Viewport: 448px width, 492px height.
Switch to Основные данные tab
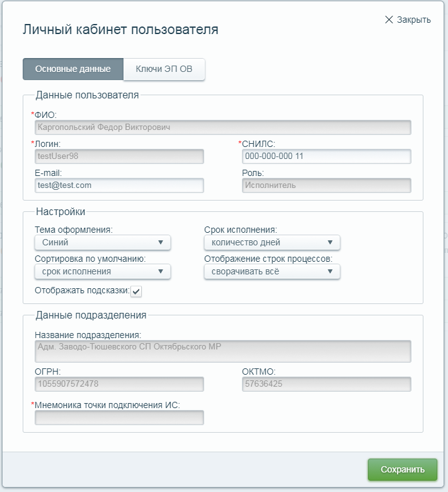click(73, 69)
